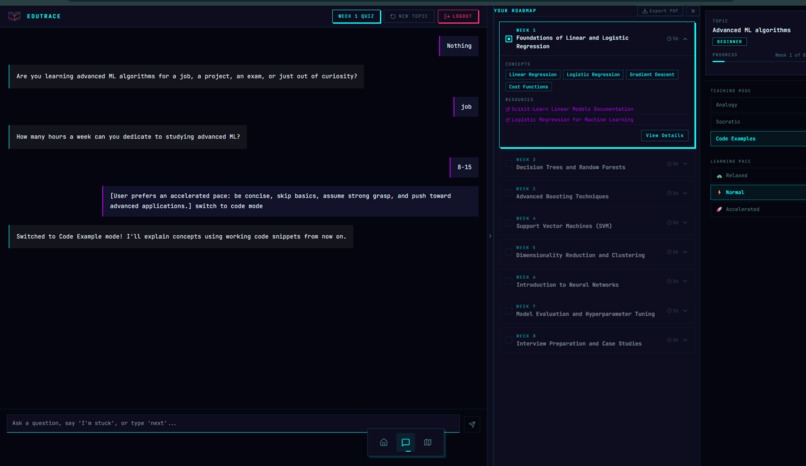Click the Linear Regression concept tag
Image resolution: width=806 pixels, height=466 pixels.
[533, 75]
